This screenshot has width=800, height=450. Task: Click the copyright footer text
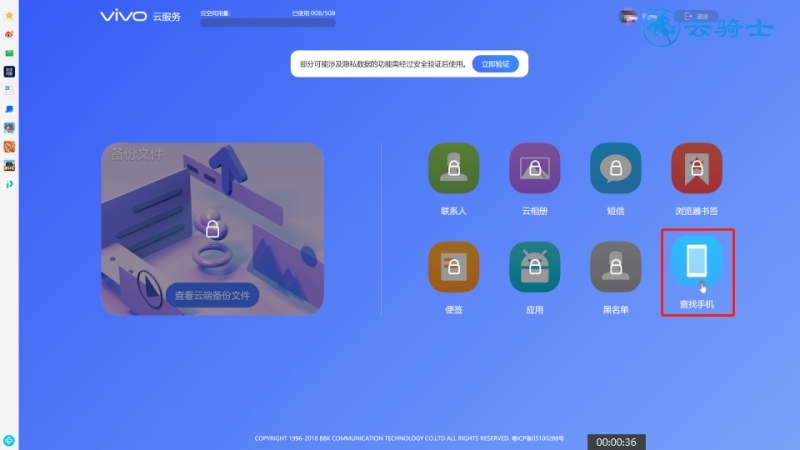pyautogui.click(x=409, y=438)
